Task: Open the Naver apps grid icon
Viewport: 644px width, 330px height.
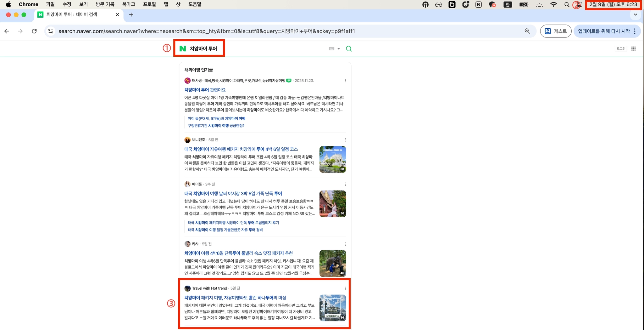Action: coord(634,48)
